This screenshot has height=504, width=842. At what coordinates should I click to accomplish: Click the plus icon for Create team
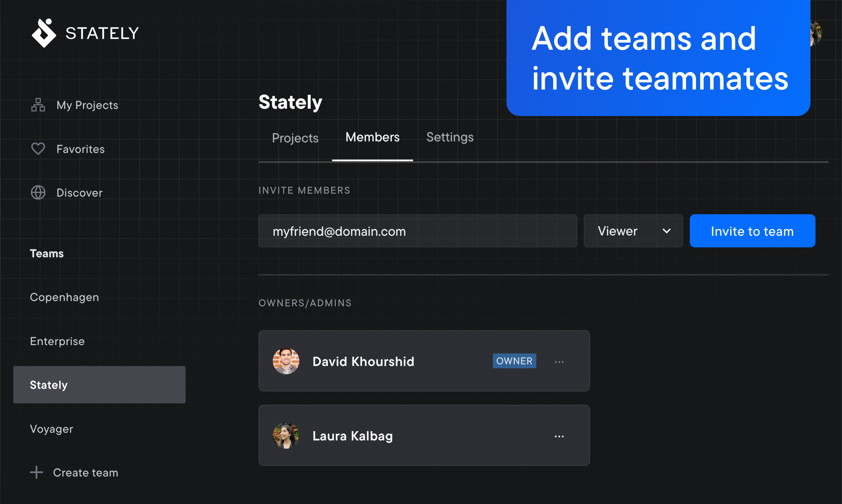click(37, 472)
